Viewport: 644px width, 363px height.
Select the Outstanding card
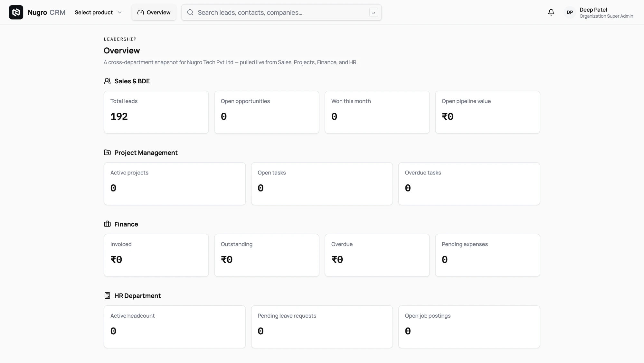(267, 255)
